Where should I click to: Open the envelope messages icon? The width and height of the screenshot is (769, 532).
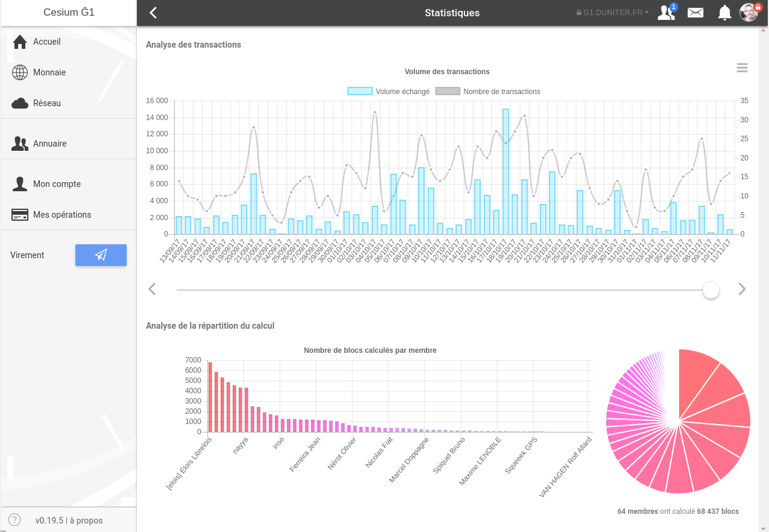(695, 13)
